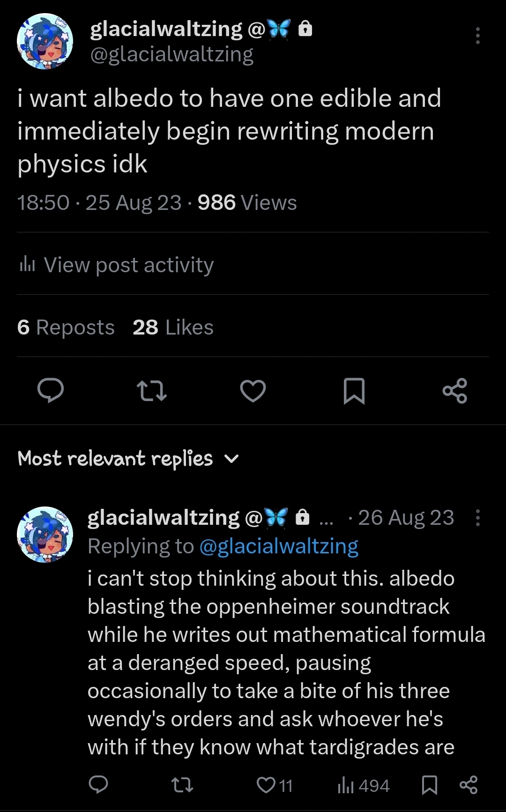The width and height of the screenshot is (506, 812).
Task: Repost the reply post
Action: click(x=182, y=785)
